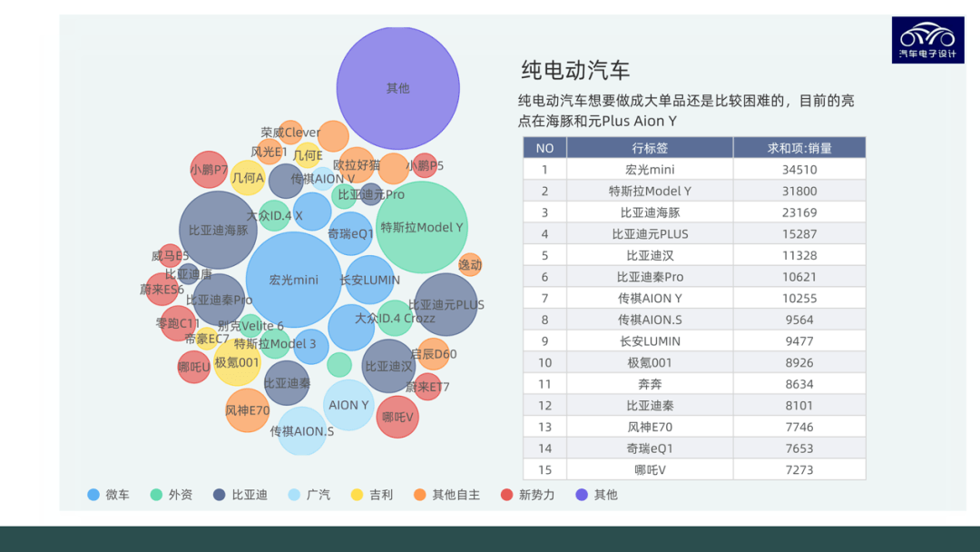Click sales value 9564 in the table
This screenshot has width=980, height=552.
pos(799,320)
